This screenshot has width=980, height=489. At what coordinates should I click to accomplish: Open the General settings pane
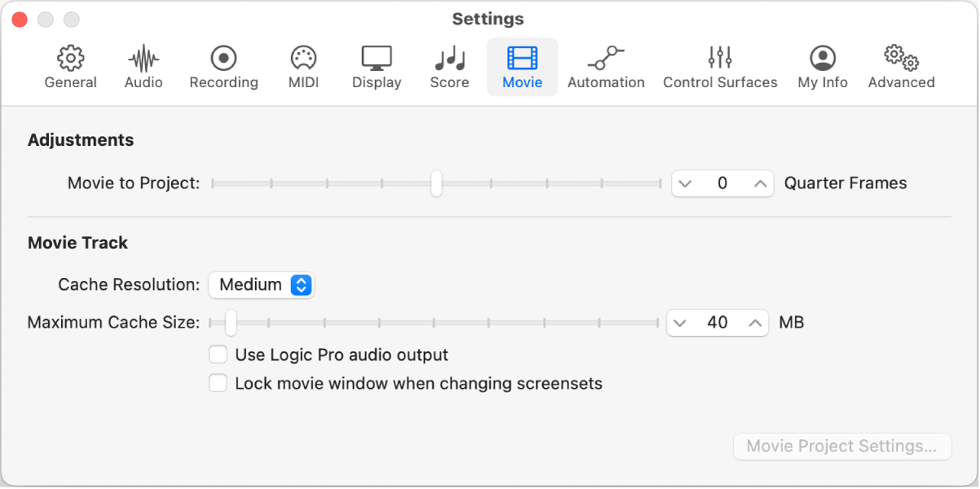(x=71, y=67)
